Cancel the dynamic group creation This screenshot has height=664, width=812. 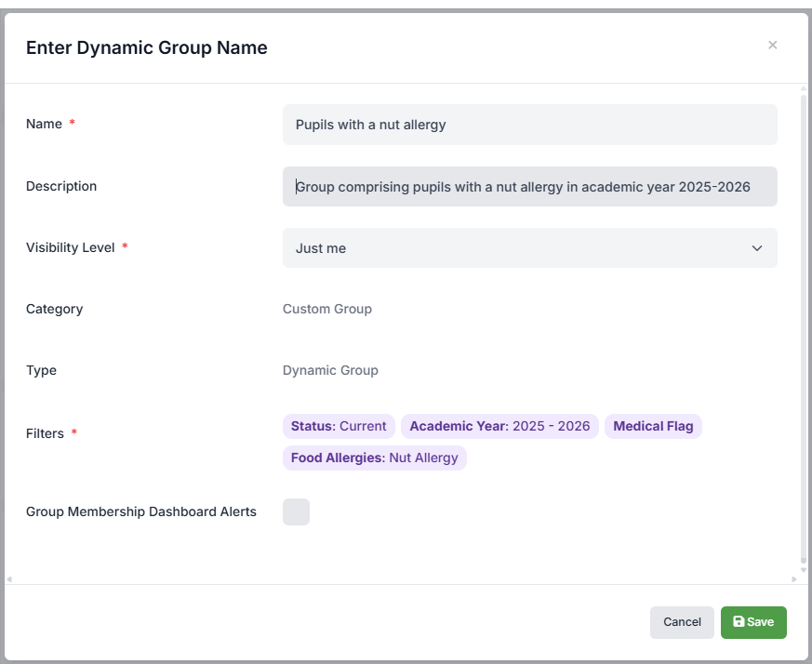pos(682,622)
